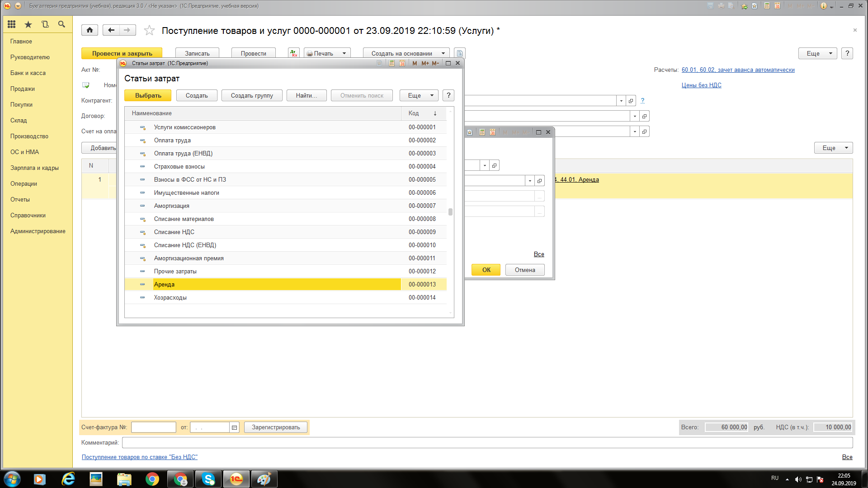
Task: Click Счет-фактура number input field
Action: 153,427
